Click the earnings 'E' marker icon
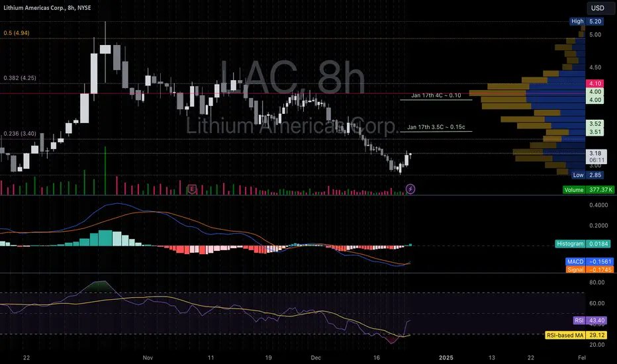 [191, 189]
